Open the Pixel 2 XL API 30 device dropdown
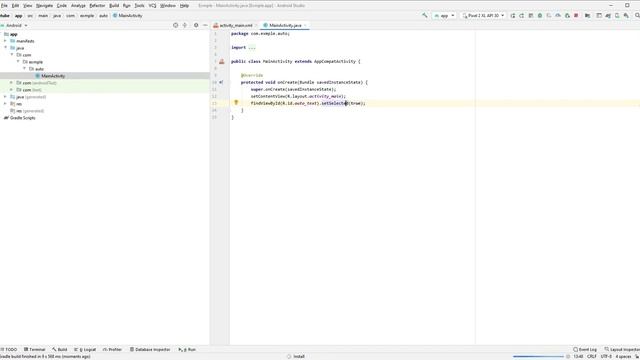This screenshot has height=360, width=640. [483, 15]
